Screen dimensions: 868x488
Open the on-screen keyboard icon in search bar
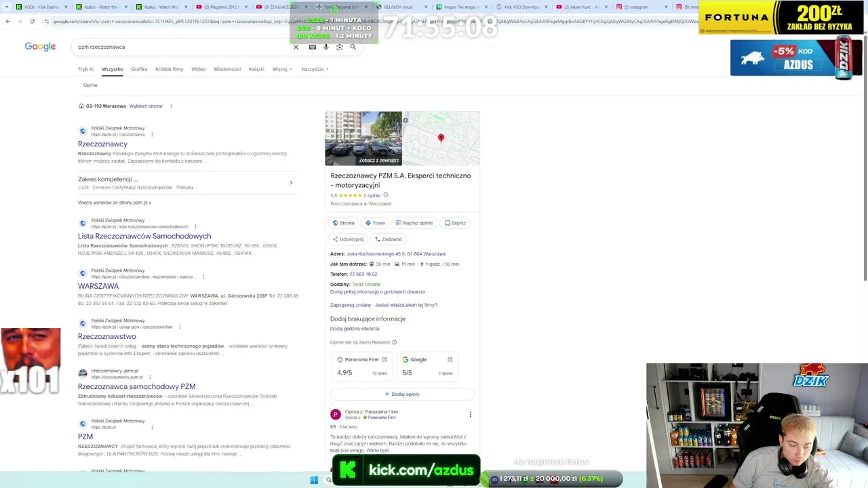click(x=312, y=47)
